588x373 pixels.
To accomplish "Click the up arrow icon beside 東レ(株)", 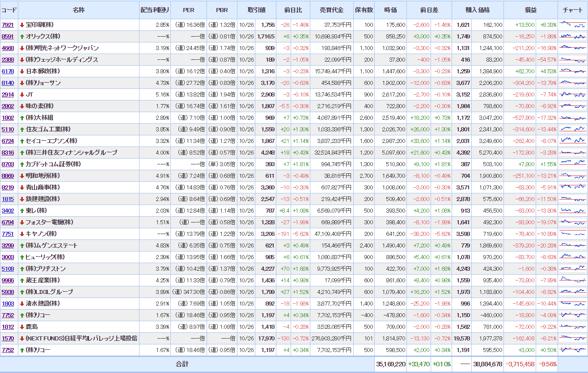I will [21, 211].
